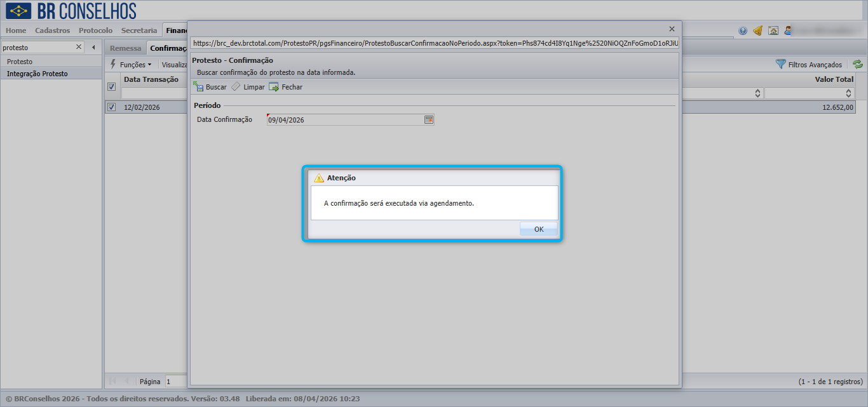The image size is (868, 407).
Task: Toggle the checkbox for row 12/02/2026
Action: [x=112, y=107]
